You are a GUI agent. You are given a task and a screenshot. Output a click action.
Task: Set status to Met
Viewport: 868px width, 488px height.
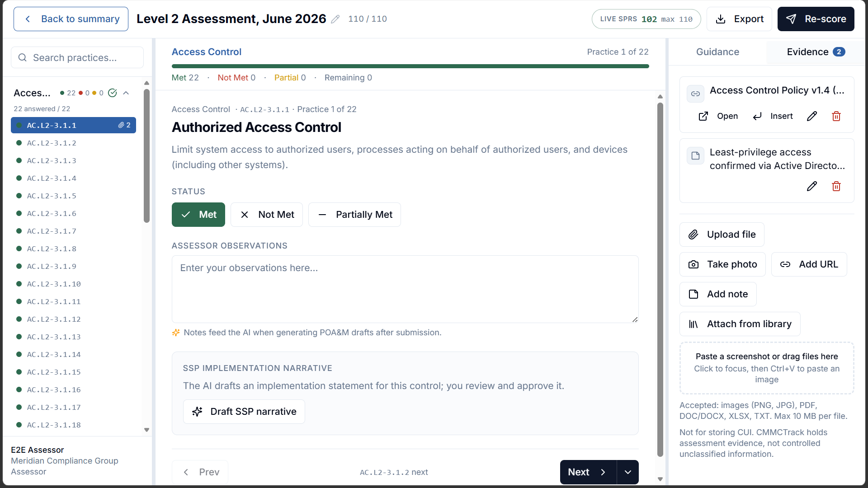click(x=198, y=215)
